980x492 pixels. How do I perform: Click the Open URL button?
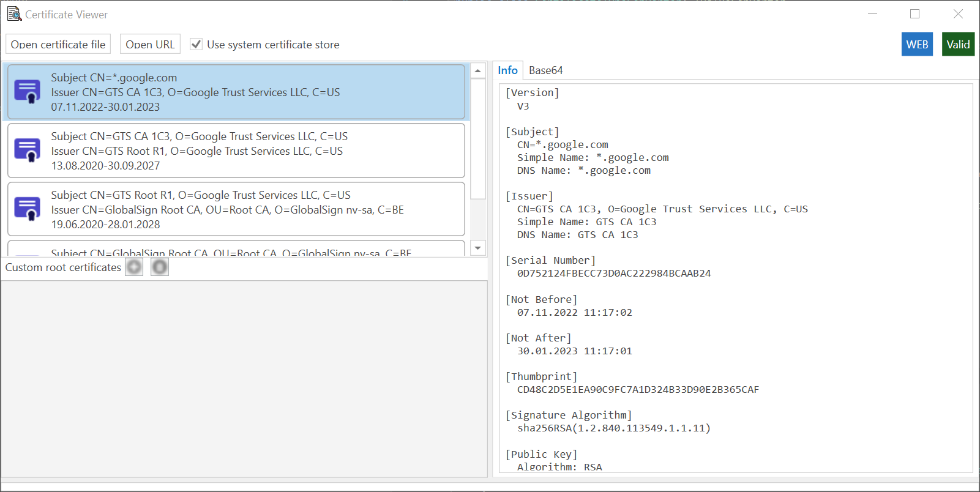point(150,44)
